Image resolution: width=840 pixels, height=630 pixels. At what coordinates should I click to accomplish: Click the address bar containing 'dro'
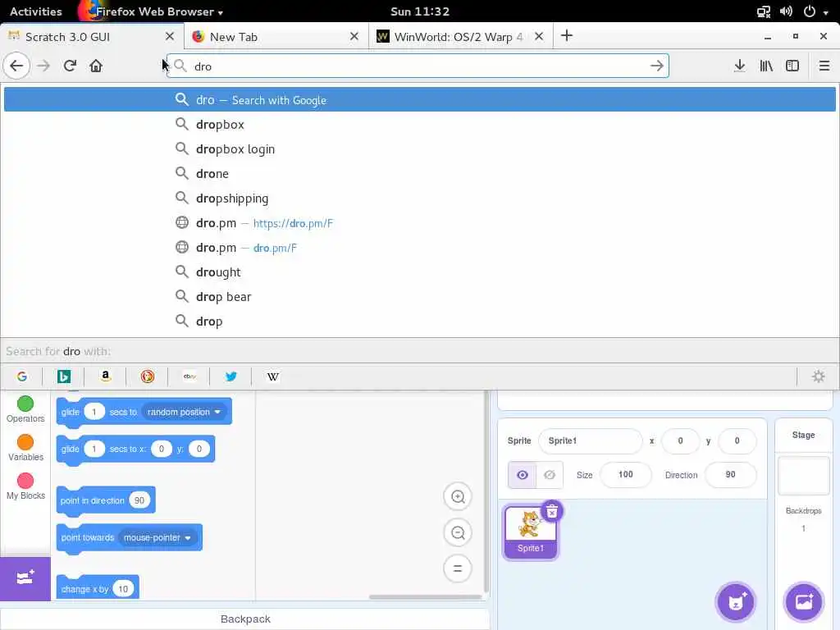[x=418, y=66]
